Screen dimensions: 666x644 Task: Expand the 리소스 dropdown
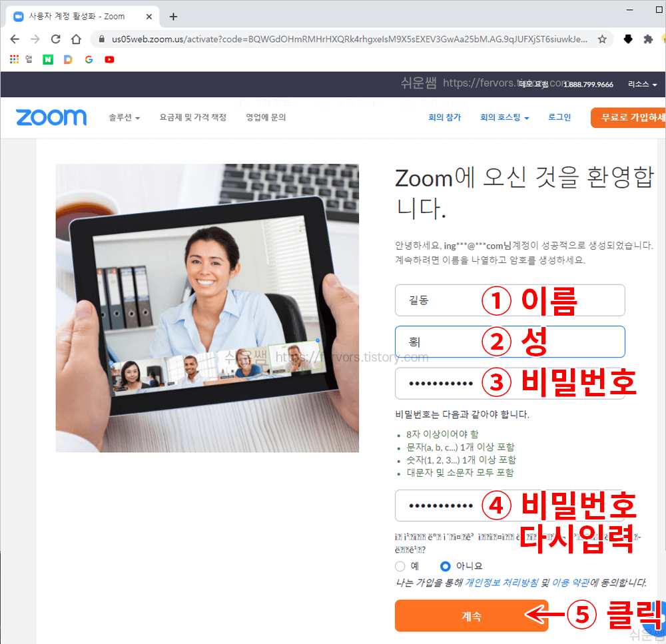[x=642, y=85]
